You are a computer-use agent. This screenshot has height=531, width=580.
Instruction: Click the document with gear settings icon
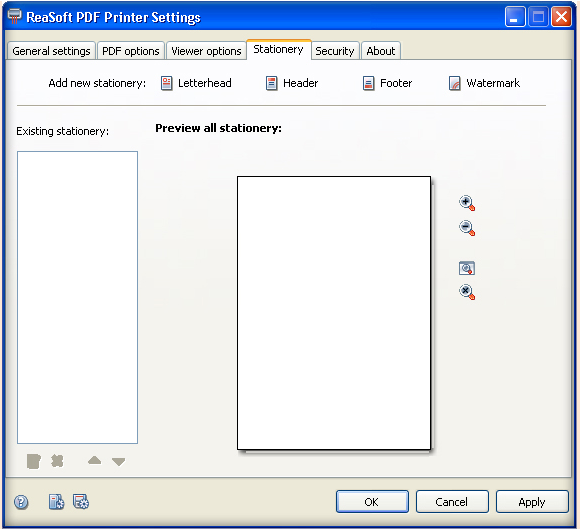coord(56,502)
